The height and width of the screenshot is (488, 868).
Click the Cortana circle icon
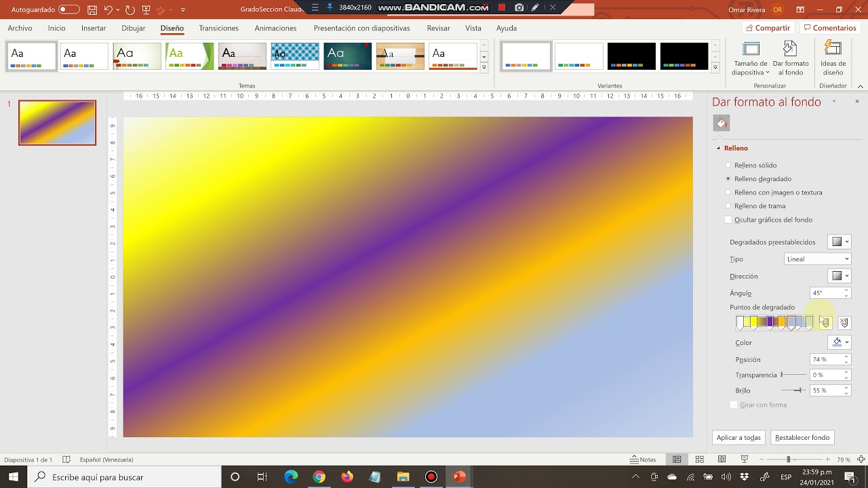click(x=235, y=477)
